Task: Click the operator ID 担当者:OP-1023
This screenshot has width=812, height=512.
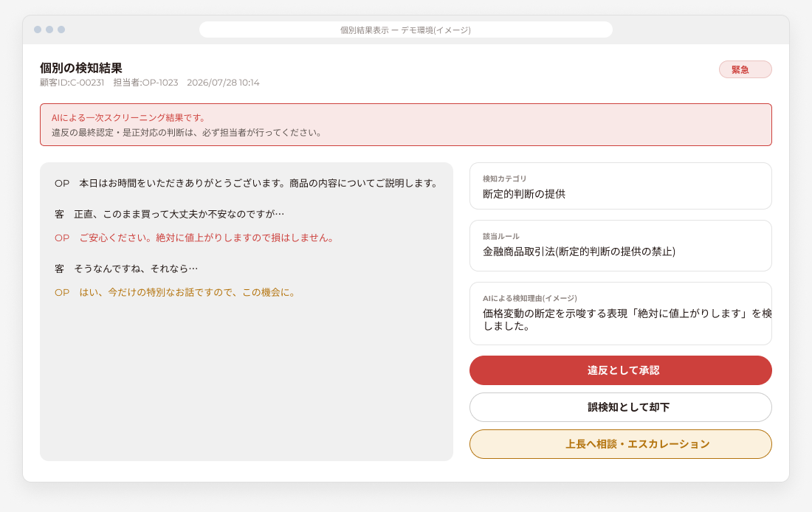Action: click(x=145, y=83)
